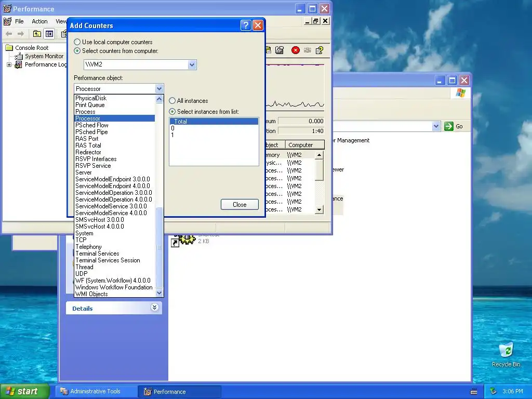Choose Terminal Services Session entry
Screen dimensions: 532x399
[114, 260]
